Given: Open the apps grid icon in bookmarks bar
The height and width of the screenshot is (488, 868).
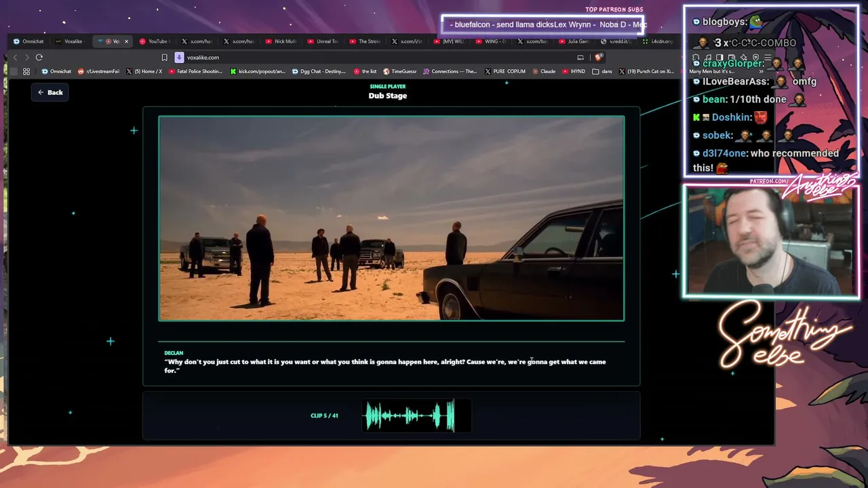Looking at the screenshot, I should tap(26, 71).
